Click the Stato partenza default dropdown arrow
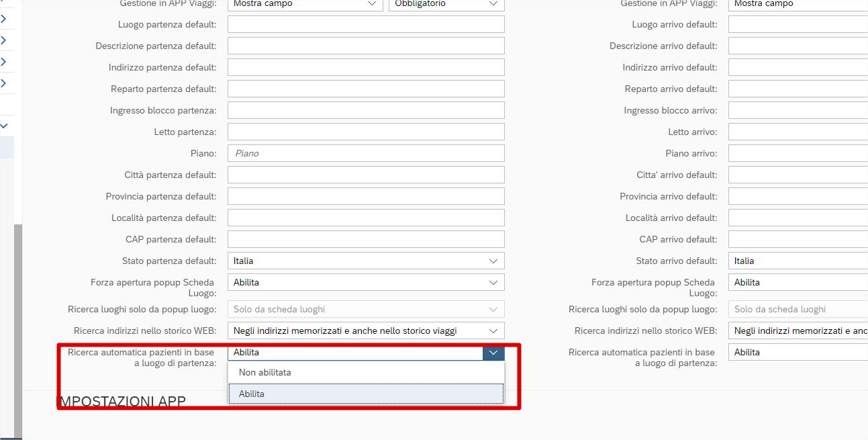Viewport: 868px width, 440px height. pos(493,261)
